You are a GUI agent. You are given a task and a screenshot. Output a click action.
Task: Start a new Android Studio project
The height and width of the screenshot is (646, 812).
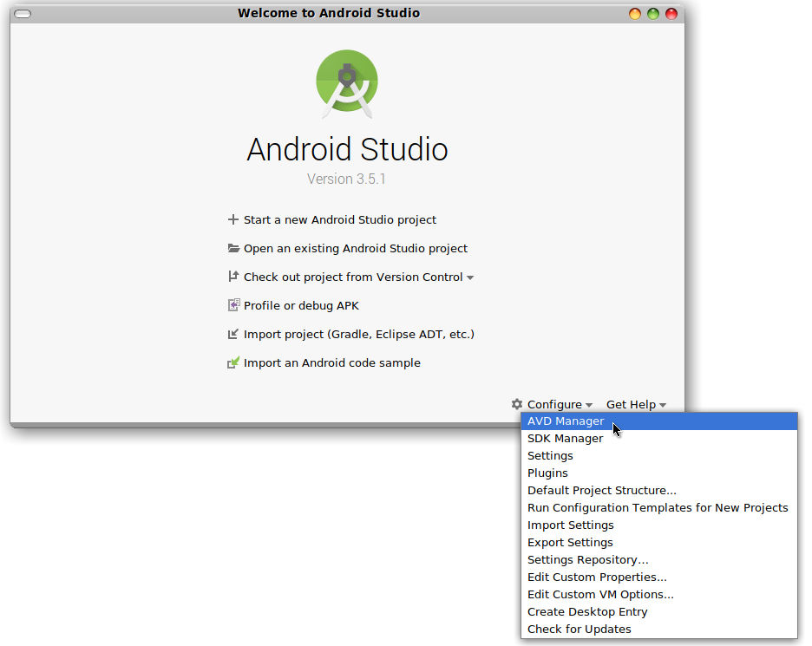pyautogui.click(x=340, y=220)
